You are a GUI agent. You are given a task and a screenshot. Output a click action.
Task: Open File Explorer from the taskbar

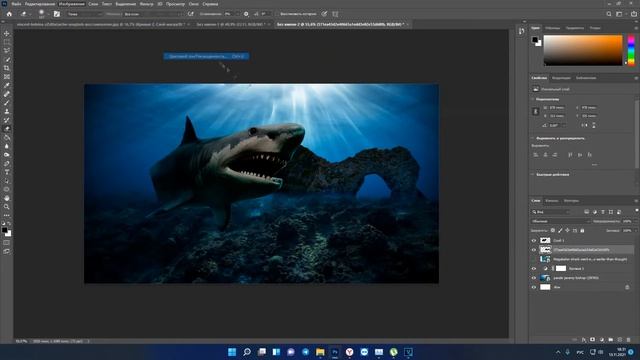[x=320, y=352]
